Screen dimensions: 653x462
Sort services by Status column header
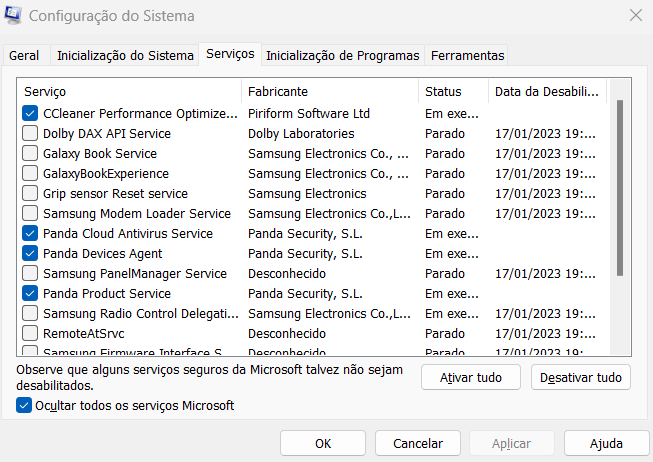tap(453, 91)
